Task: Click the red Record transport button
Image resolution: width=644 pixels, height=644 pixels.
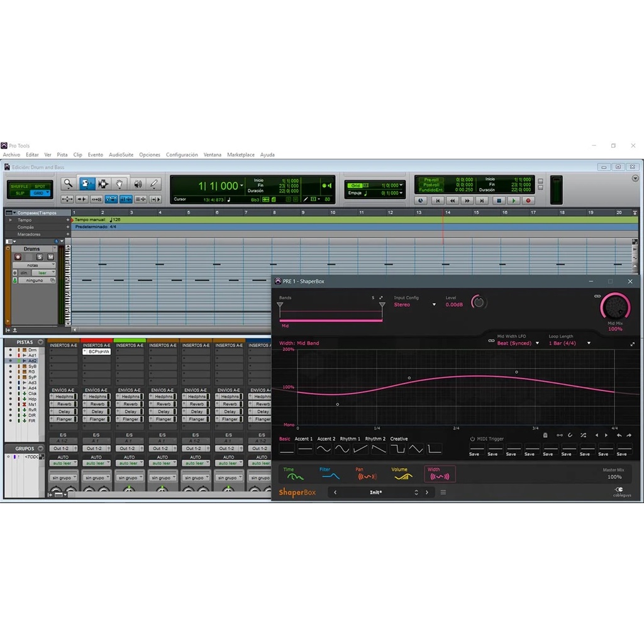Action: [x=528, y=201]
